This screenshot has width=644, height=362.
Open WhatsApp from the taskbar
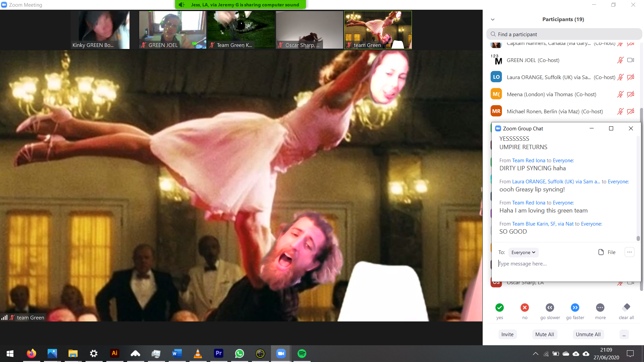tap(239, 354)
